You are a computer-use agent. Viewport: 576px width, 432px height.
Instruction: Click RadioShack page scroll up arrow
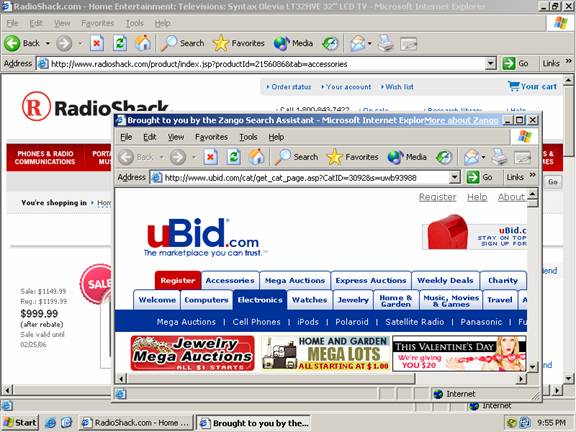pos(568,79)
